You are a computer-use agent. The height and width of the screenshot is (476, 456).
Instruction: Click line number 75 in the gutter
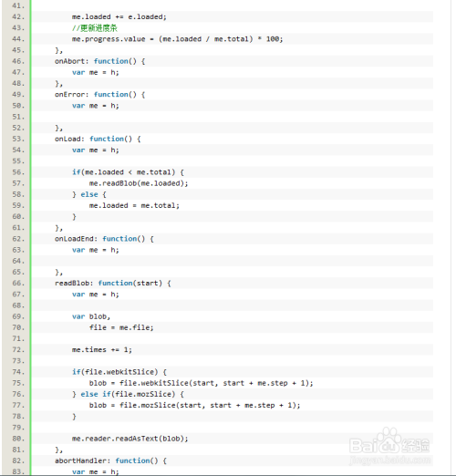tap(18, 383)
